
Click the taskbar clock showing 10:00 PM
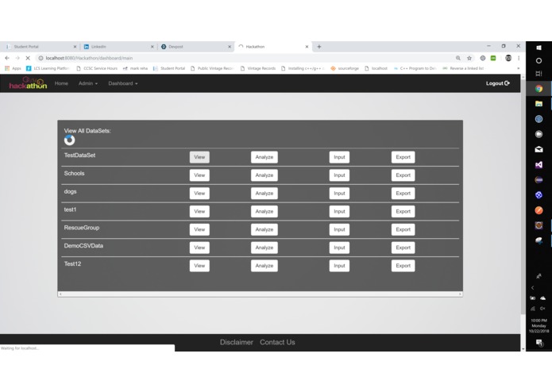538,325
